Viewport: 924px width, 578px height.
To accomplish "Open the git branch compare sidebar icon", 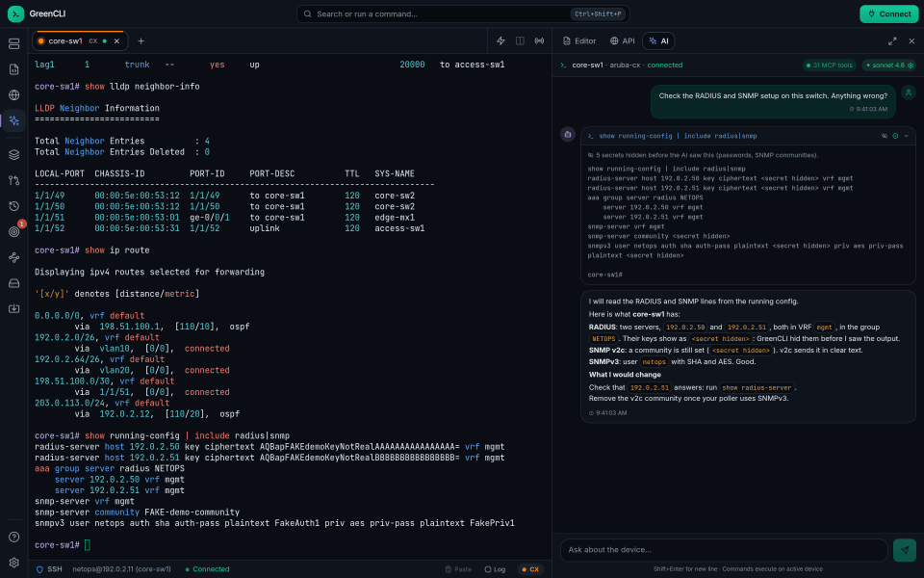I will tap(14, 180).
